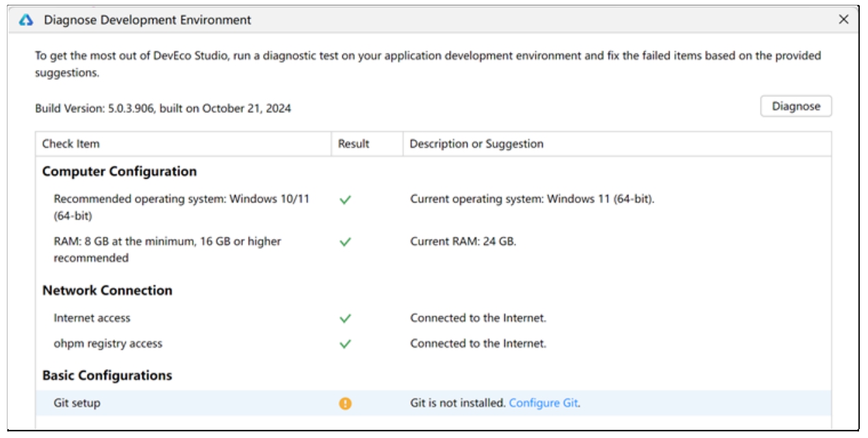The image size is (868, 438).
Task: Click 'Current operating system: Windows 11 (64-bit).' text
Action: coord(532,199)
